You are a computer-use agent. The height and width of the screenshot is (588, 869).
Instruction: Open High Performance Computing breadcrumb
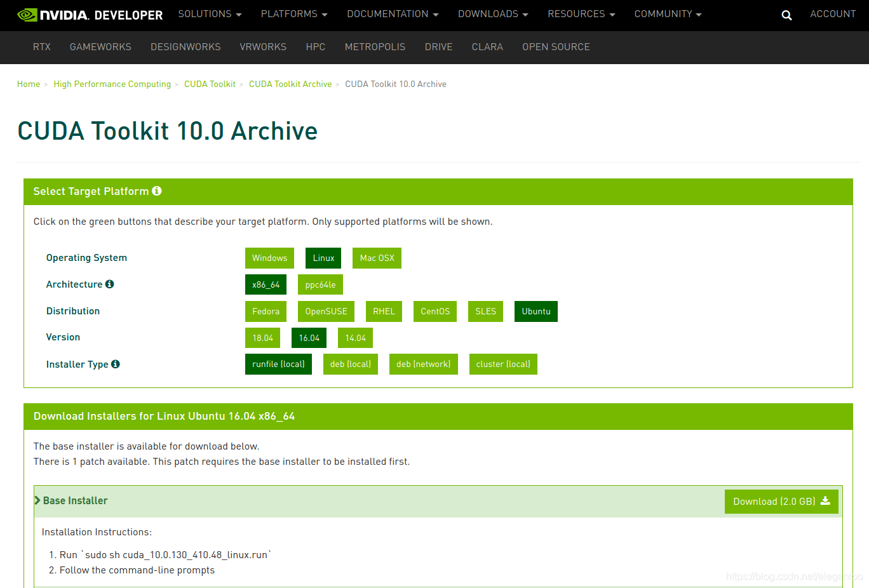[112, 84]
